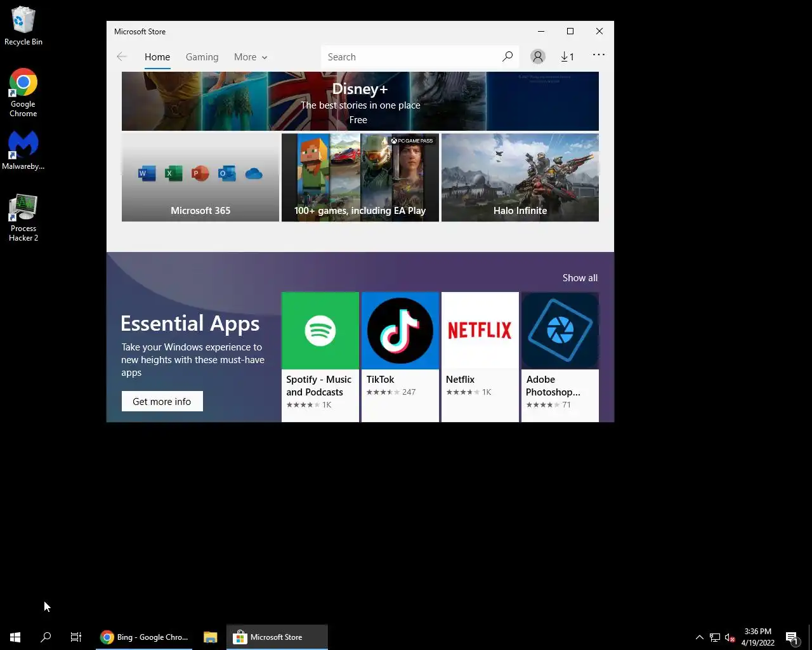812x650 pixels.
Task: Select Malwarebytes desktop shortcut
Action: [23, 151]
